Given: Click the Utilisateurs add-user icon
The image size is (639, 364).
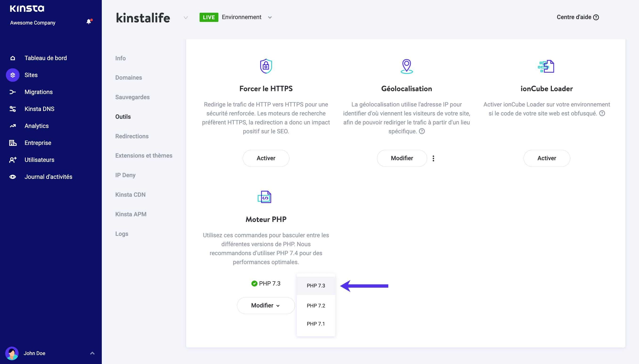Looking at the screenshot, I should click(12, 160).
